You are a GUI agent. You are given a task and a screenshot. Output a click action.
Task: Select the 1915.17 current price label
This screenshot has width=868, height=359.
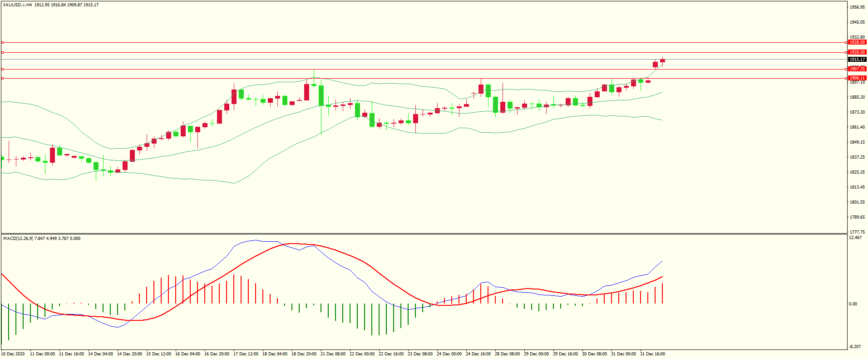[858, 60]
